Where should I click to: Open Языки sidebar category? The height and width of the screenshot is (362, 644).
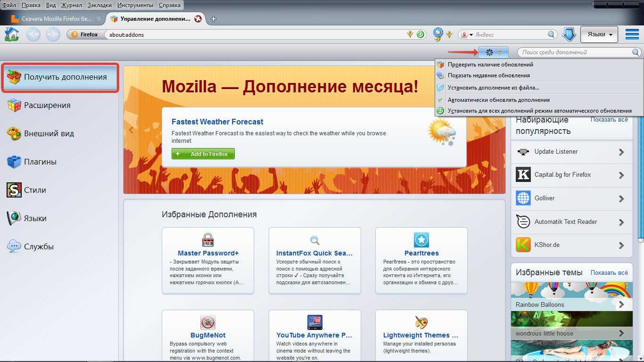(59, 218)
